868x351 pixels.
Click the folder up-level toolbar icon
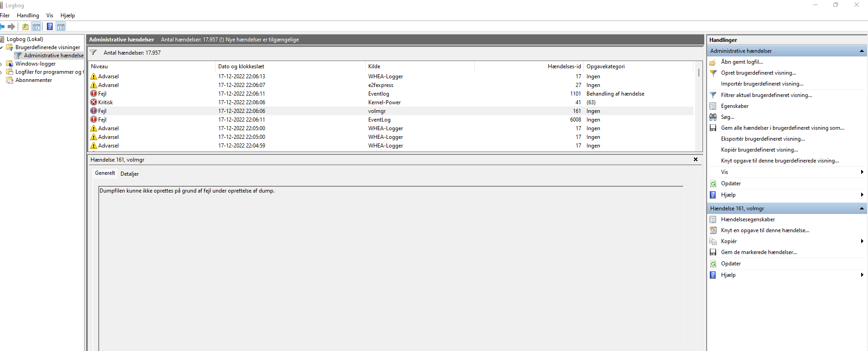click(25, 27)
